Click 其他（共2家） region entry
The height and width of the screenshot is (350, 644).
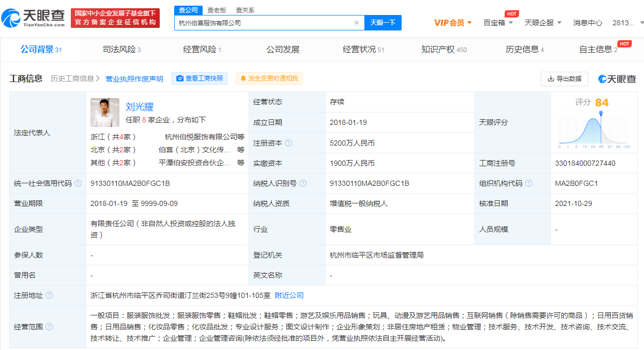click(x=113, y=163)
